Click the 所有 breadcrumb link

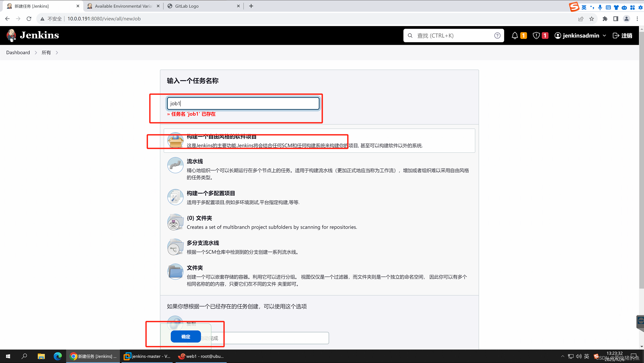tap(46, 52)
